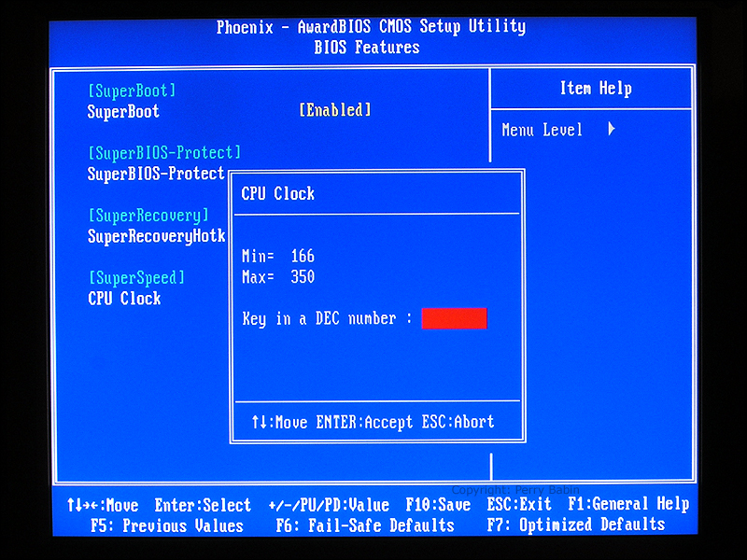Click the "Key in a DEC number" label
This screenshot has width=747, height=560.
pos(318,318)
